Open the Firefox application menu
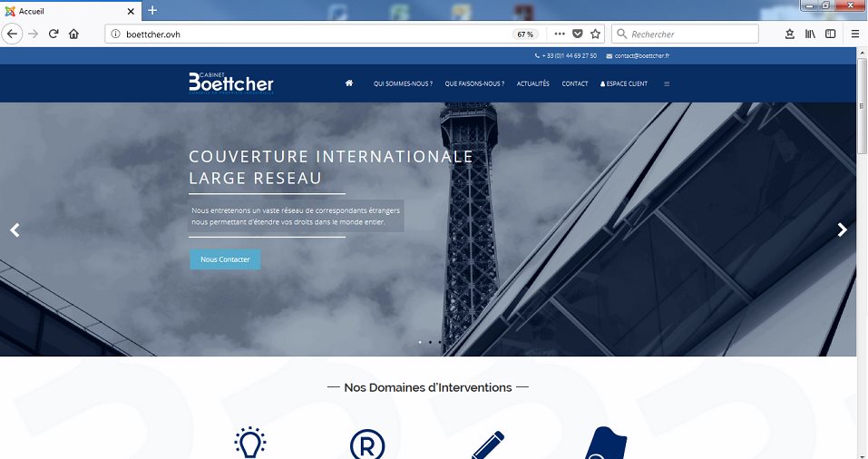 [x=854, y=34]
